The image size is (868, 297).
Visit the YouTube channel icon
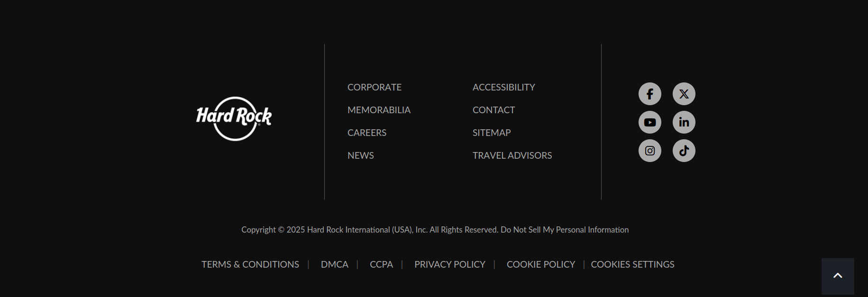click(x=649, y=122)
